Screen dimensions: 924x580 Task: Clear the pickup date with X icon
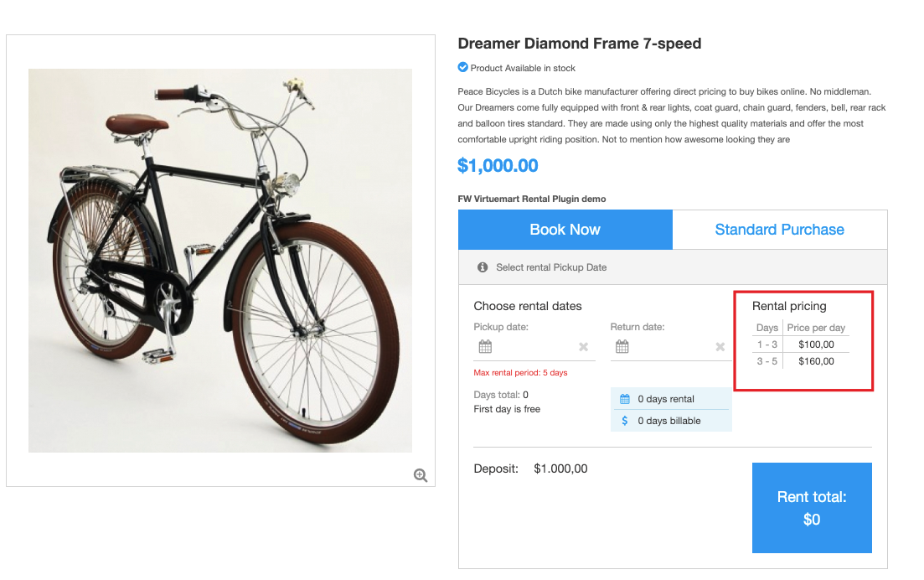(584, 347)
